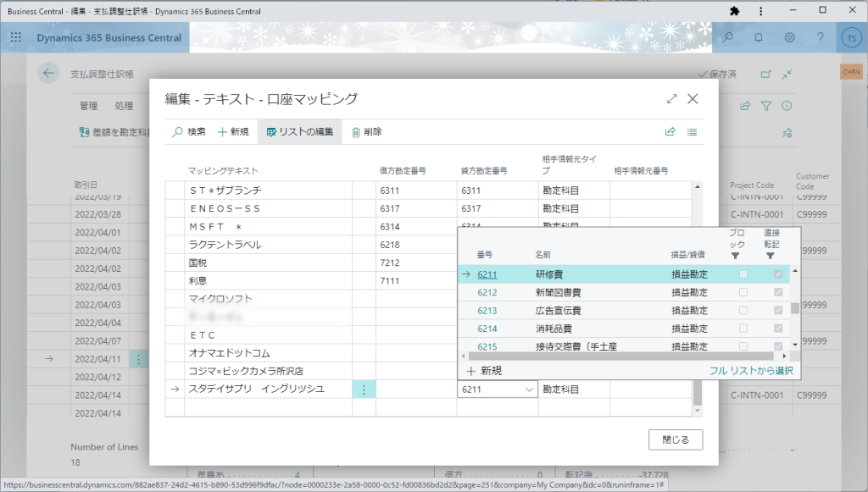
Task: Click the 閉じる button
Action: point(676,439)
